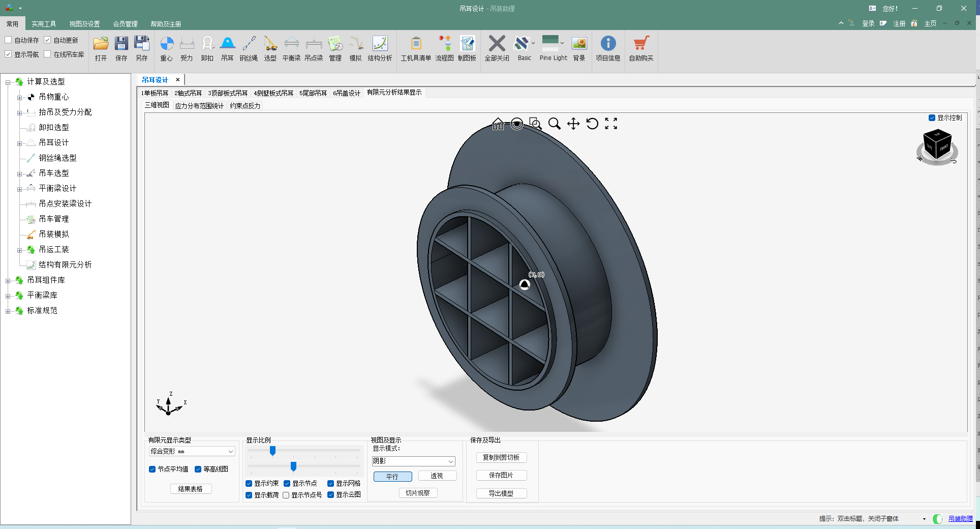Click the rotate icon in viewer
Image resolution: width=980 pixels, height=529 pixels.
[x=592, y=124]
